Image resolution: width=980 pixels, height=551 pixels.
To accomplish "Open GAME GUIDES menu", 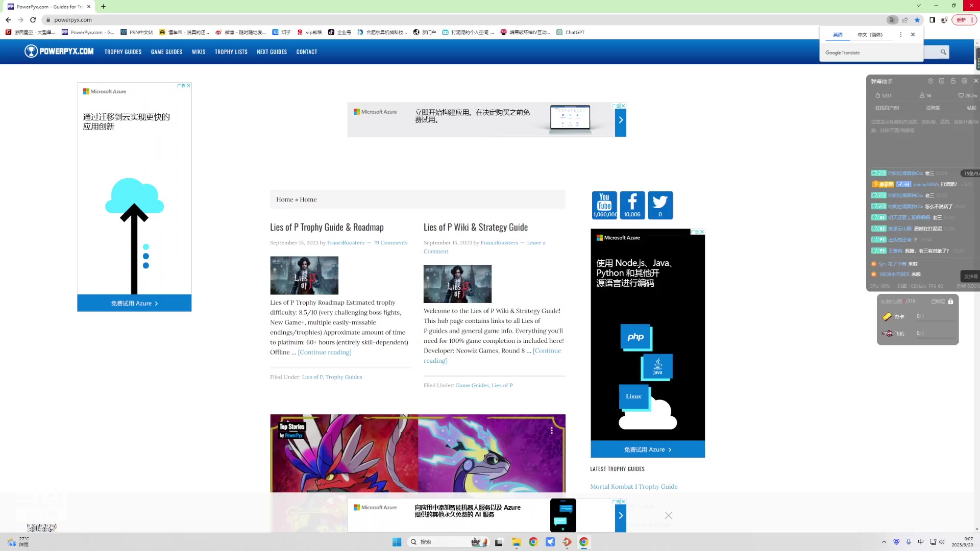I will click(x=166, y=52).
